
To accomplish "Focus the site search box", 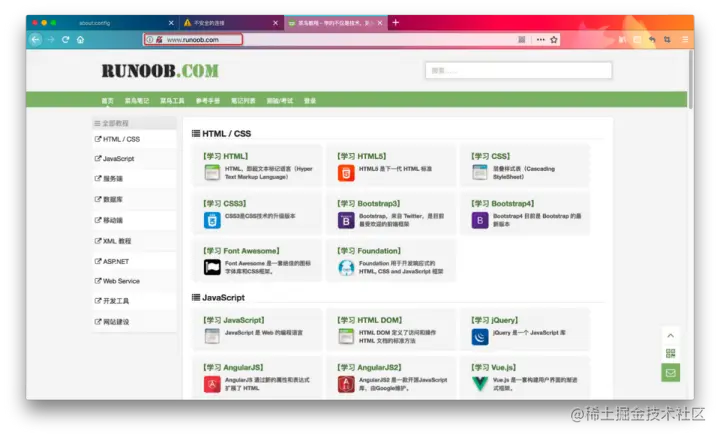I will click(518, 71).
